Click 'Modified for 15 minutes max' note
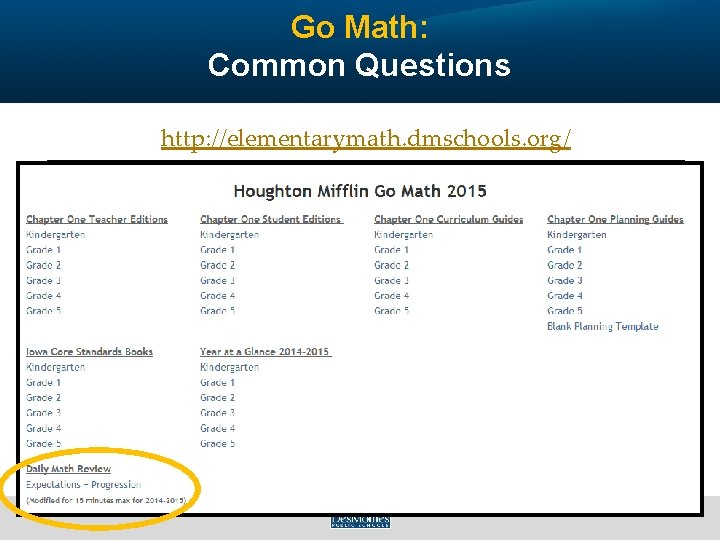This screenshot has height=540, width=720. click(x=106, y=500)
